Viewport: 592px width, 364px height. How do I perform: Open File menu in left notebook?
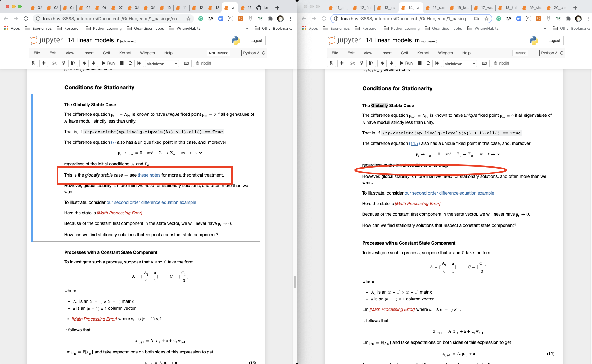[37, 53]
